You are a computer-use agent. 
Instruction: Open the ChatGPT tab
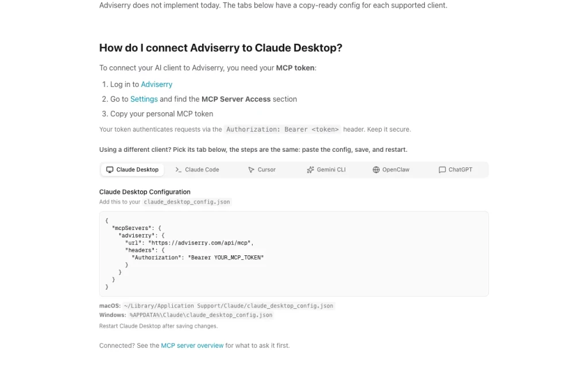coord(455,170)
